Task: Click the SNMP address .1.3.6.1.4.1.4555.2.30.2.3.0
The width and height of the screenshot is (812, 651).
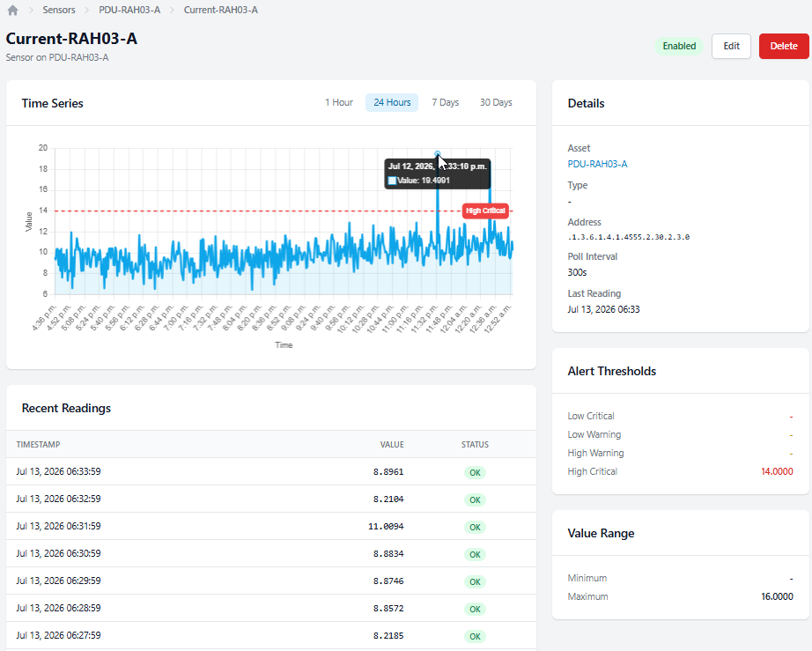Action: coord(629,237)
